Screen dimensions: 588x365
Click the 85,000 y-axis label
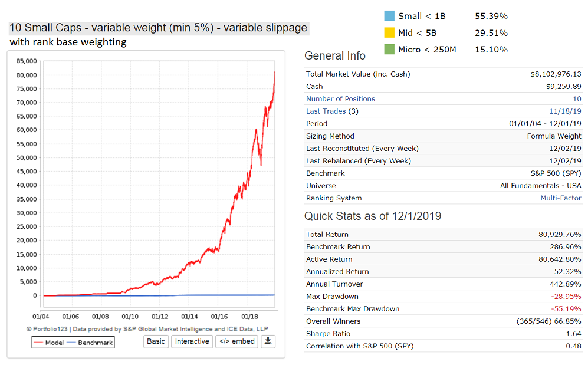(27, 61)
